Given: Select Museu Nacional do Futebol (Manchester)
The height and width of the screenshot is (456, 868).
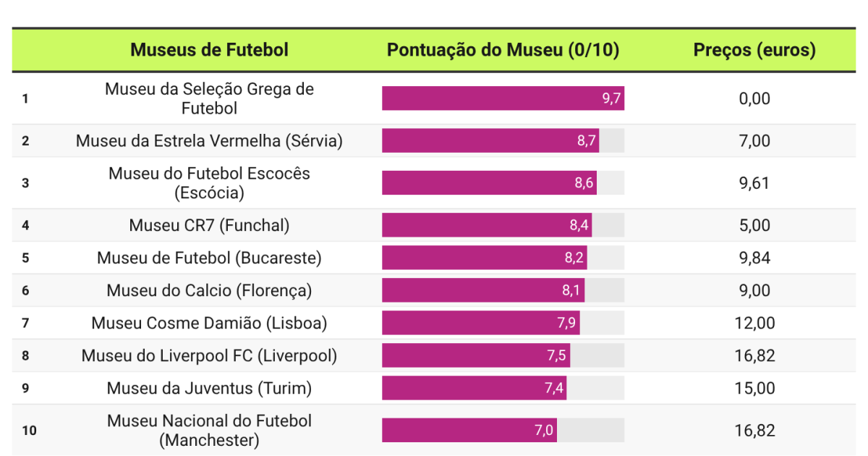Looking at the screenshot, I should click(209, 430).
